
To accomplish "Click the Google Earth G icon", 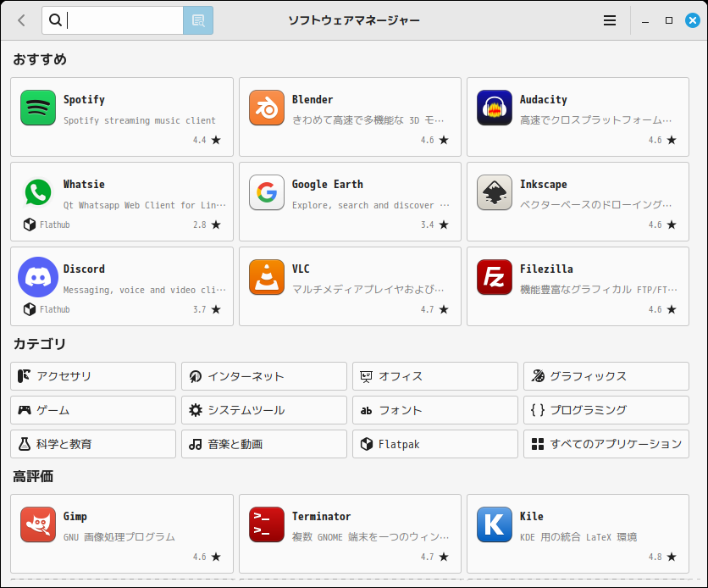I will point(267,192).
